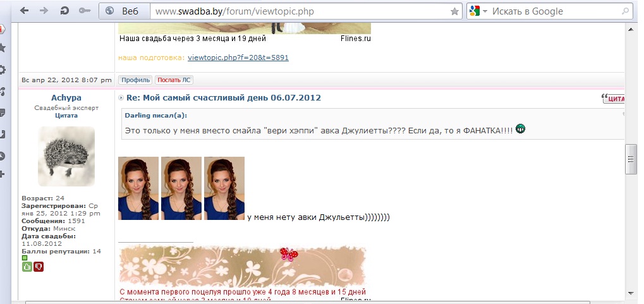Give Achypa a thumbs-up reputation vote

coord(27,267)
